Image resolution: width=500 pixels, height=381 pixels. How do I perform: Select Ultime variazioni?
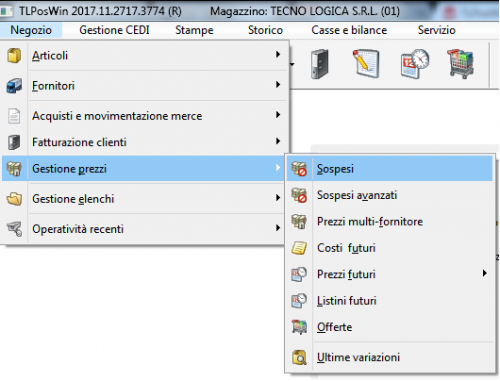point(390,357)
